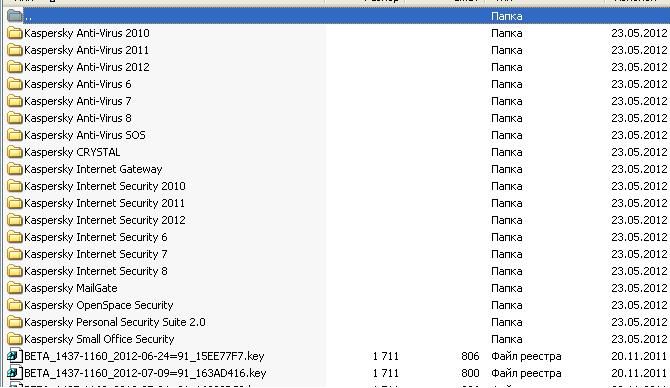Select the Kaspersky Internet Gateway folder icon

pos(15,169)
